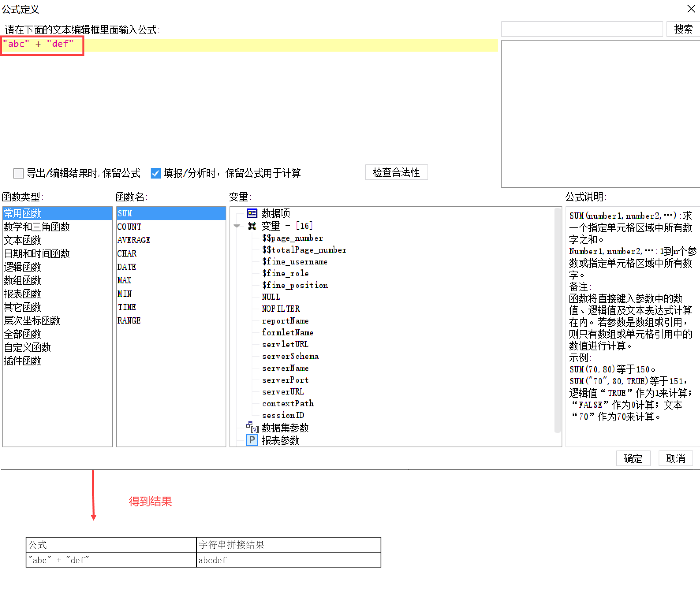Select 数组函数 category

click(58, 281)
